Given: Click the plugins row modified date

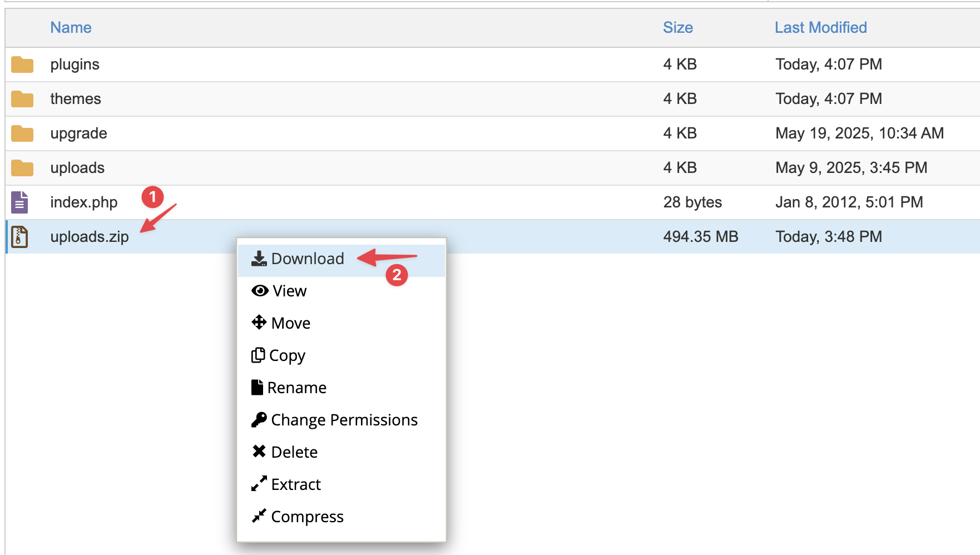Looking at the screenshot, I should coord(829,65).
